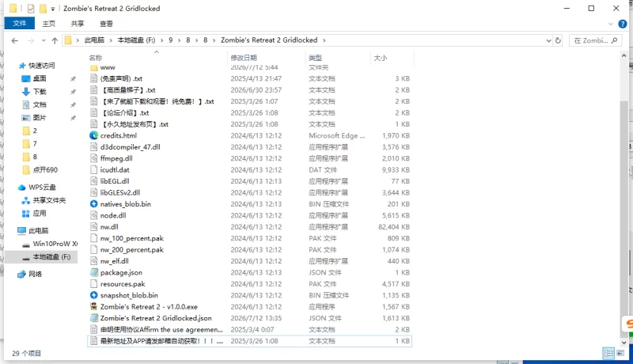The width and height of the screenshot is (633, 364).
Task: Select the file ffmpeg.dll
Action: 116,158
